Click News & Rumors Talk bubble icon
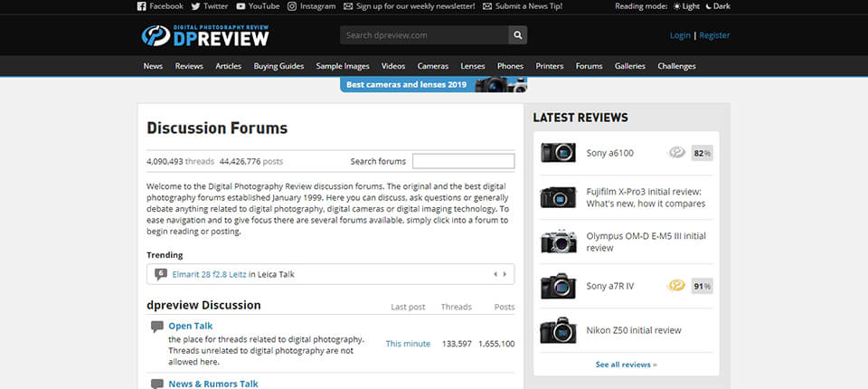 (x=157, y=384)
